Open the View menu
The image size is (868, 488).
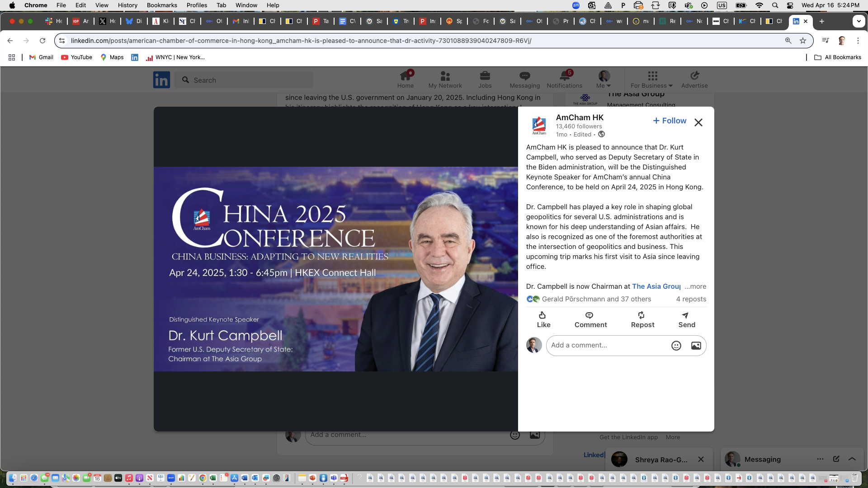tap(102, 5)
